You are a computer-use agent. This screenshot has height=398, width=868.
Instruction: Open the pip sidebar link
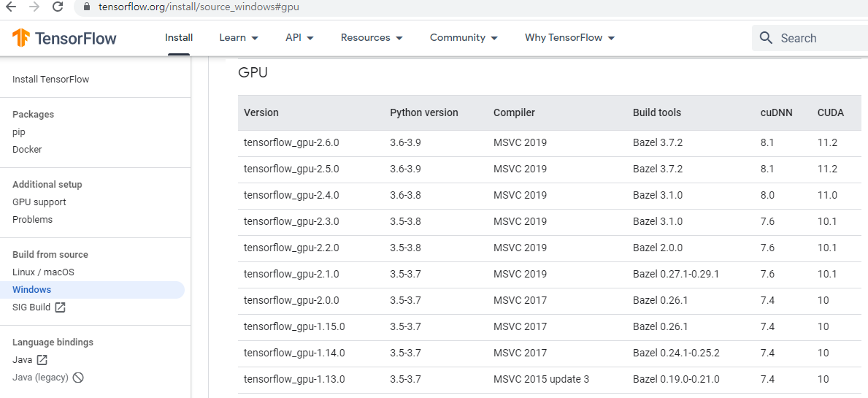pyautogui.click(x=19, y=132)
